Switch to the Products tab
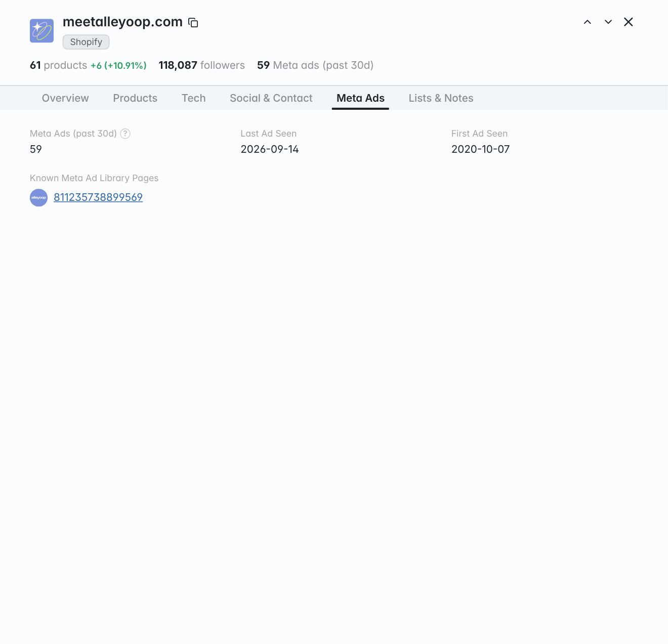Image resolution: width=668 pixels, height=644 pixels. (x=135, y=98)
